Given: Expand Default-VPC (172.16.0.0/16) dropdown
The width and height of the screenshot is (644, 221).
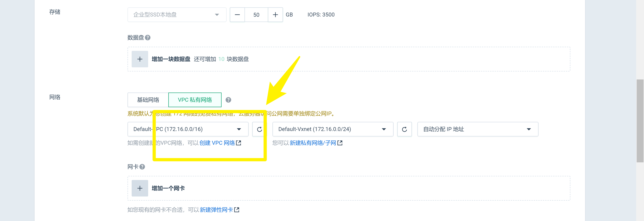Looking at the screenshot, I should pyautogui.click(x=188, y=129).
